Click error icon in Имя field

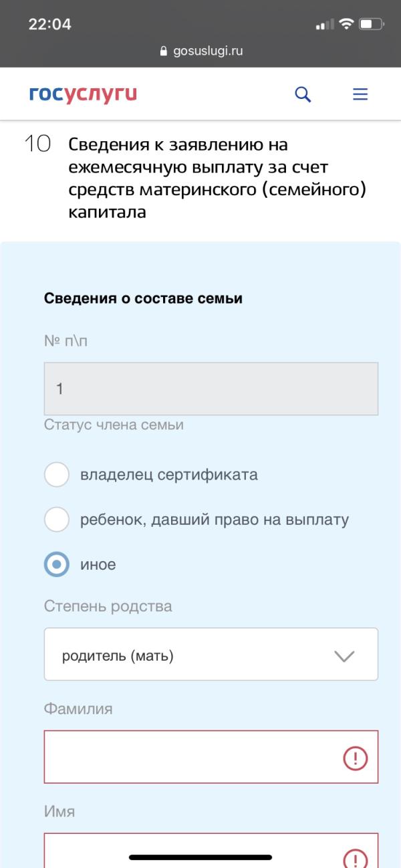356,857
